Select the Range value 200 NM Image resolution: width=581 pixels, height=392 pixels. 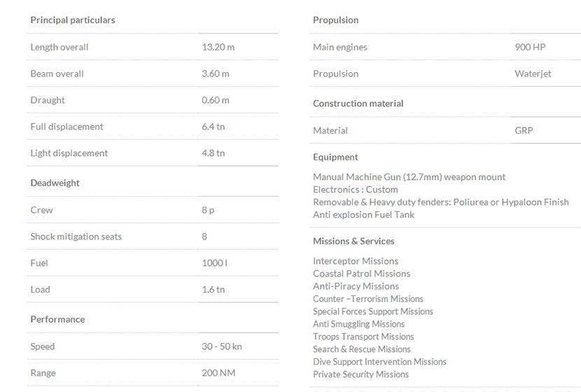[218, 373]
